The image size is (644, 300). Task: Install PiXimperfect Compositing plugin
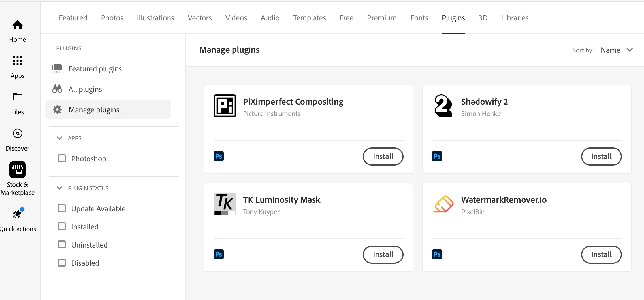pos(383,156)
